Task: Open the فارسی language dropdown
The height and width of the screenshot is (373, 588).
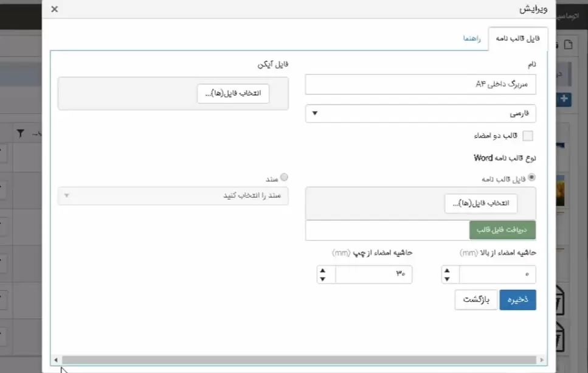Action: tap(420, 114)
